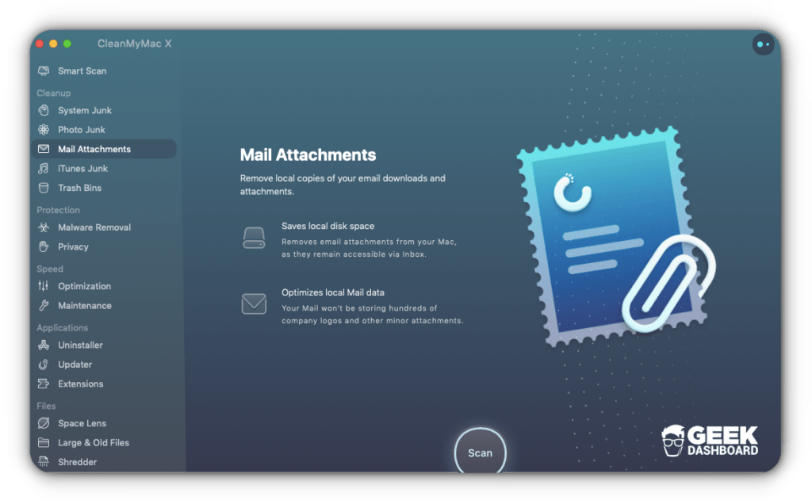
Task: Click the System Junk icon
Action: [x=44, y=110]
